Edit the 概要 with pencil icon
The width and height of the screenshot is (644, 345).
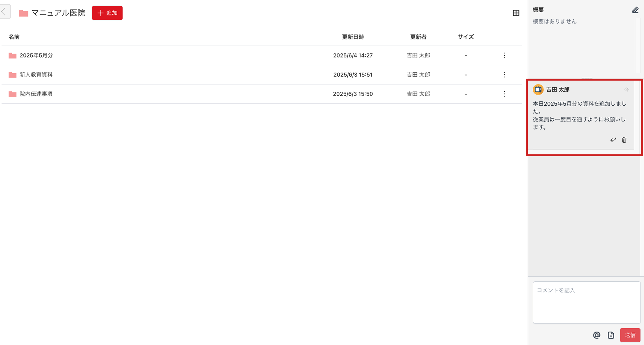point(635,10)
